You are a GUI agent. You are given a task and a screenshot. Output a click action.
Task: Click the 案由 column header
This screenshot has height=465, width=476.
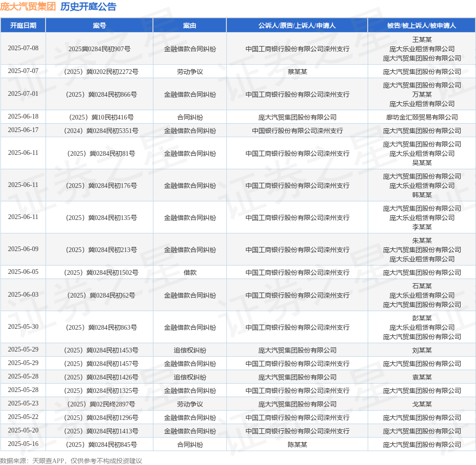[x=190, y=26]
